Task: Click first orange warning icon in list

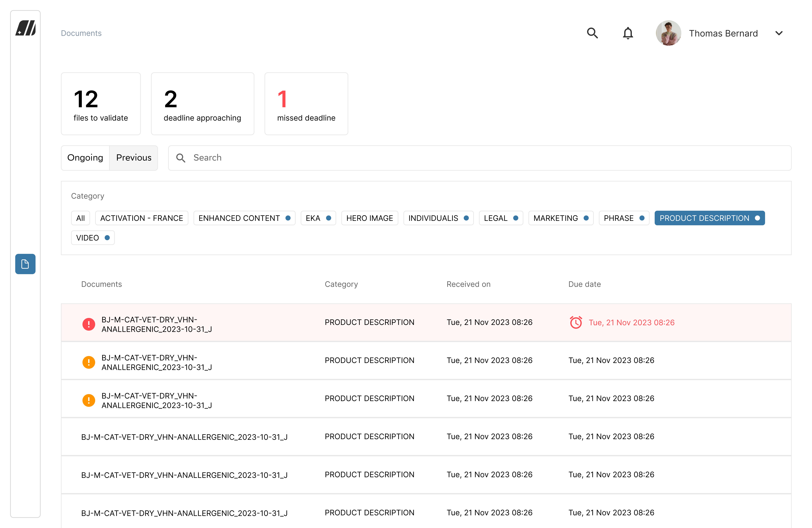Action: pyautogui.click(x=89, y=362)
